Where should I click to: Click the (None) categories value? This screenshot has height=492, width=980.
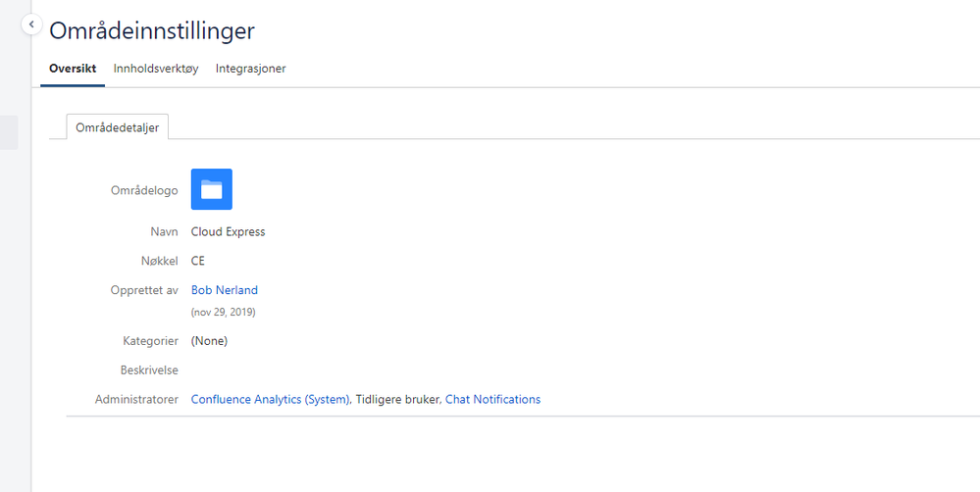click(209, 341)
